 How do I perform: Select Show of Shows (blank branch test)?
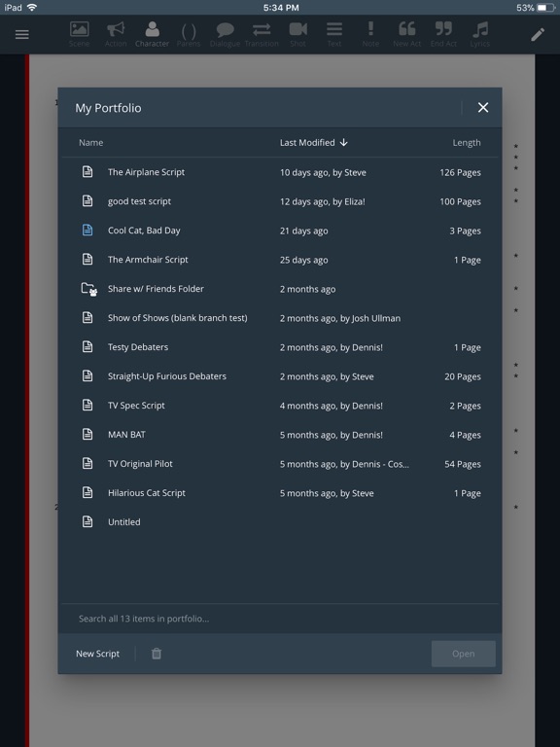[178, 318]
